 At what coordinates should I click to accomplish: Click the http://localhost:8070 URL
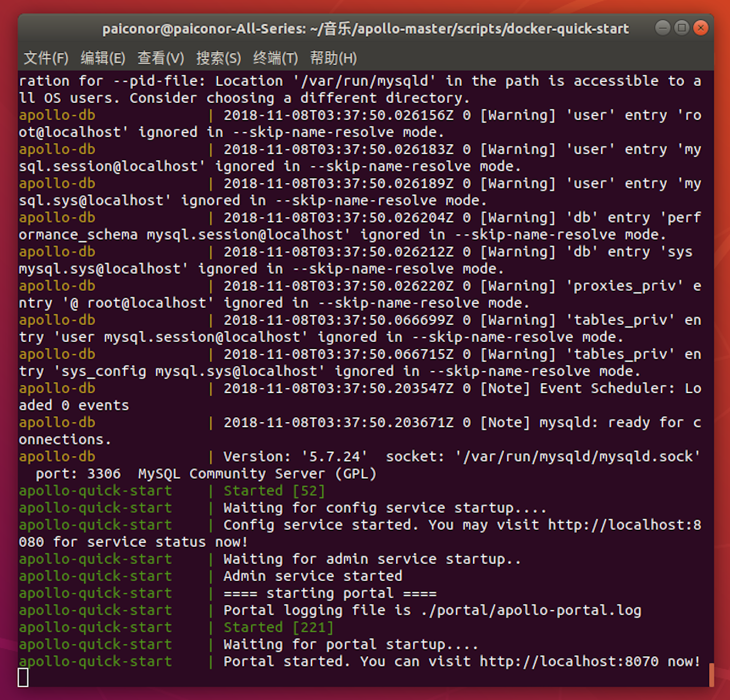click(569, 662)
